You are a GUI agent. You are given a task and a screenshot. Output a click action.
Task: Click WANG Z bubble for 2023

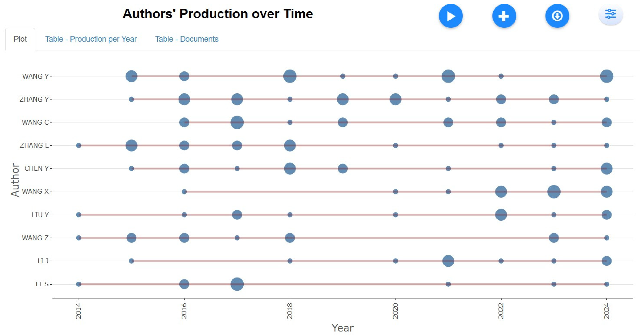554,238
